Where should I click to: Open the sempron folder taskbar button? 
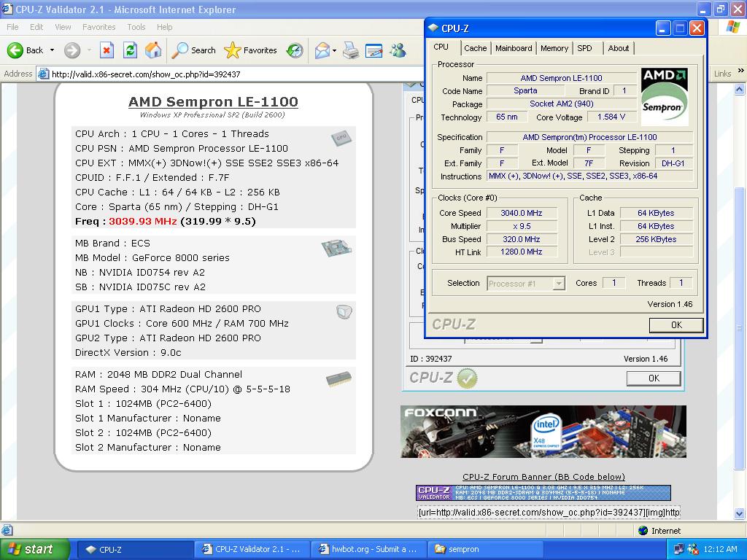(485, 549)
